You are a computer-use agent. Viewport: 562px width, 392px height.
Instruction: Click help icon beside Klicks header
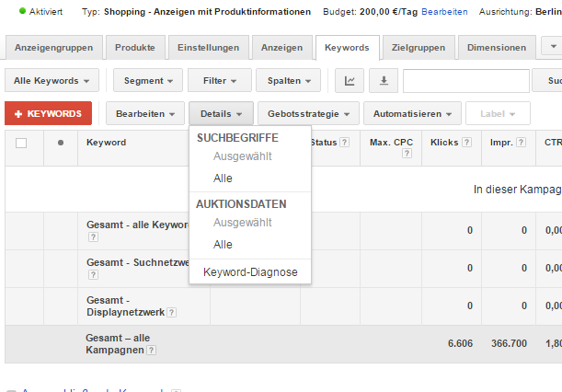(x=466, y=143)
